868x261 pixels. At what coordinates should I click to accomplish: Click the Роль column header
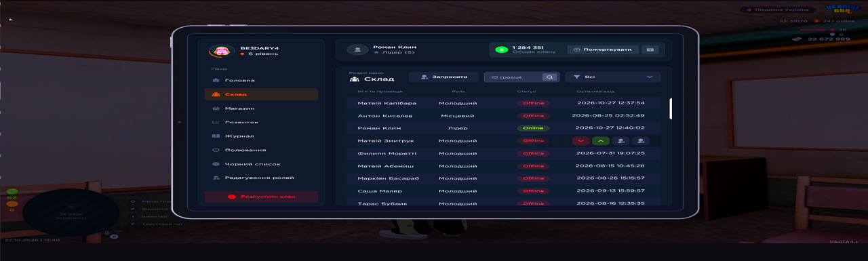click(458, 92)
